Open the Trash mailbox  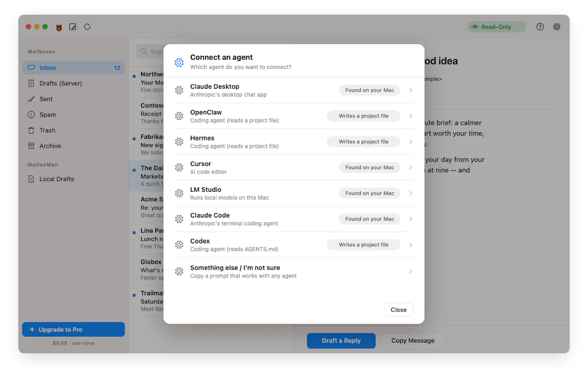(x=73, y=130)
